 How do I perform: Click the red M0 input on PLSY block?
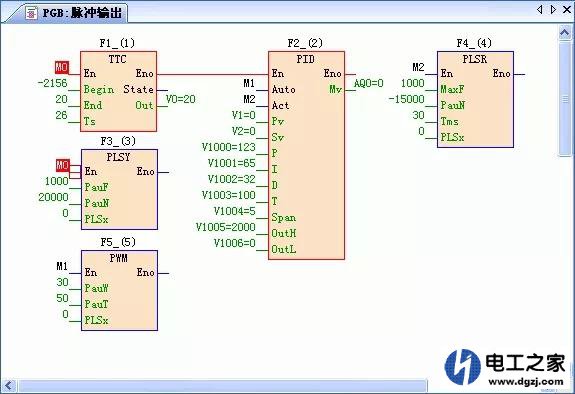pos(62,165)
